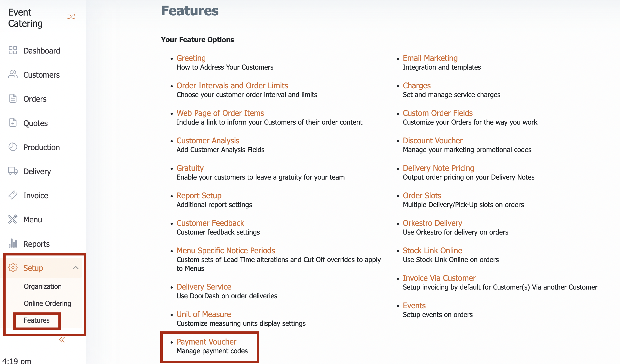Click the Orders document icon
This screenshot has height=364, width=620.
coord(13,98)
